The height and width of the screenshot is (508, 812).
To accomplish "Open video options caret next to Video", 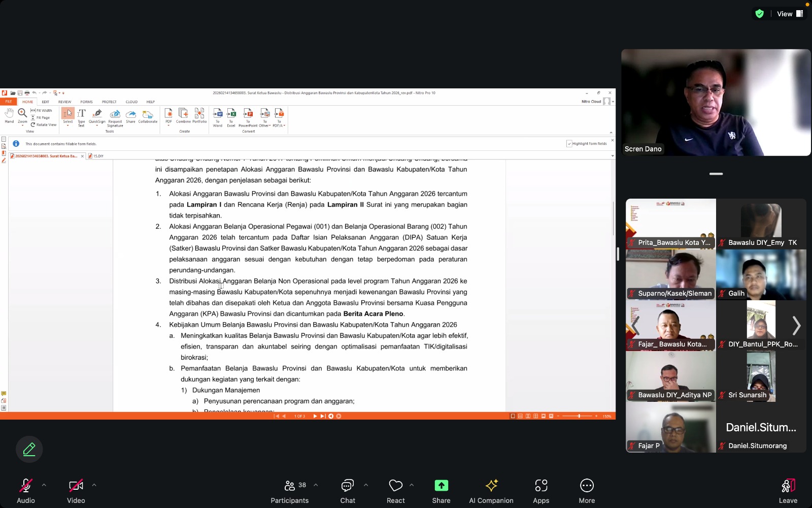I will click(94, 485).
